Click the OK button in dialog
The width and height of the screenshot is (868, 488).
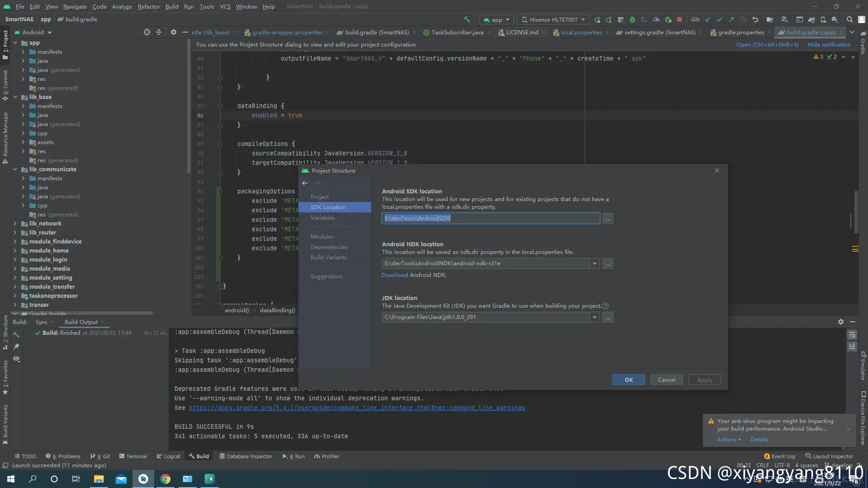(628, 380)
